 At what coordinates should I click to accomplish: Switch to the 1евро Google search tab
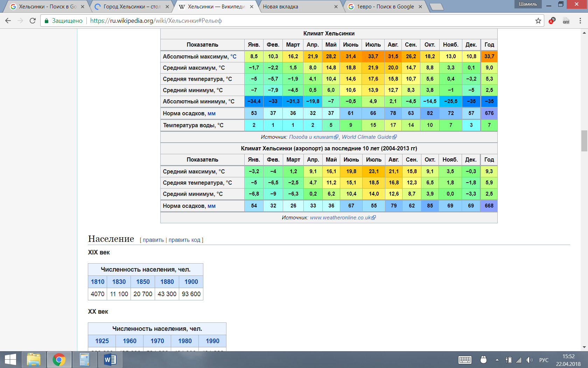385,7
